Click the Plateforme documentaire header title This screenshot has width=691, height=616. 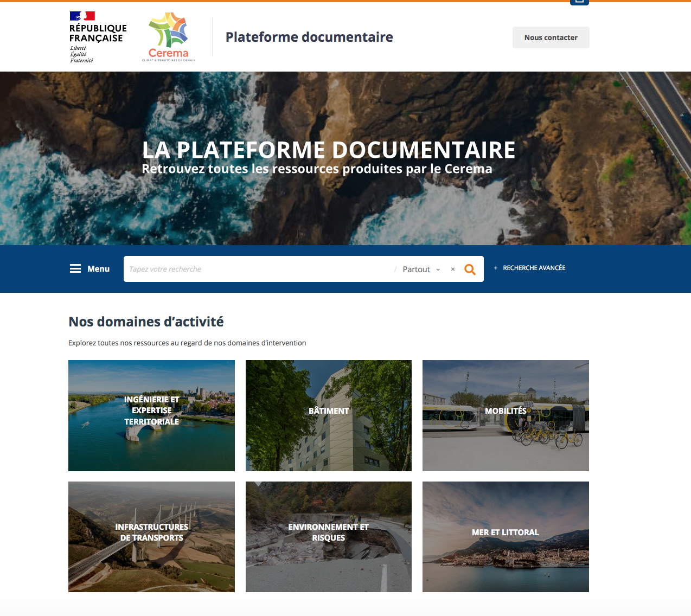[309, 37]
